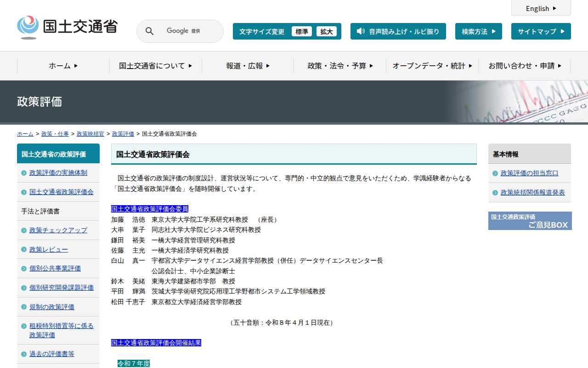Click the magnifying glass search icon
Screen dimensions: 588x368
click(x=149, y=31)
